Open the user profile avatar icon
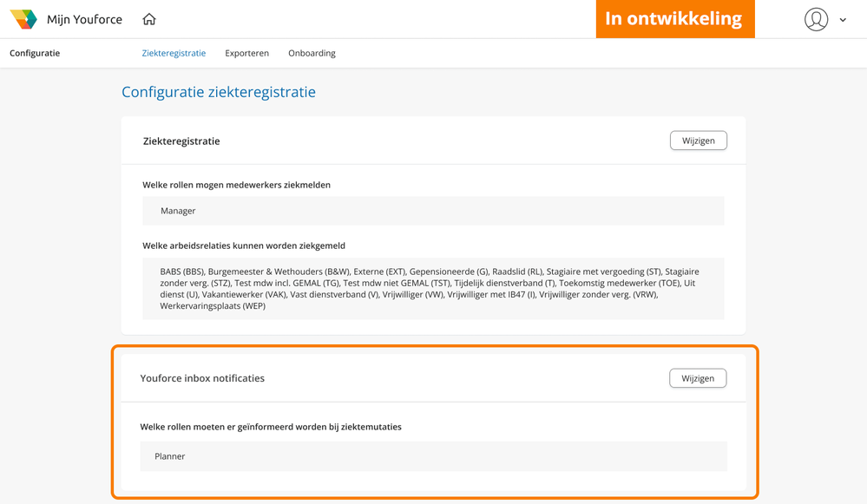This screenshot has width=867, height=504. point(816,19)
